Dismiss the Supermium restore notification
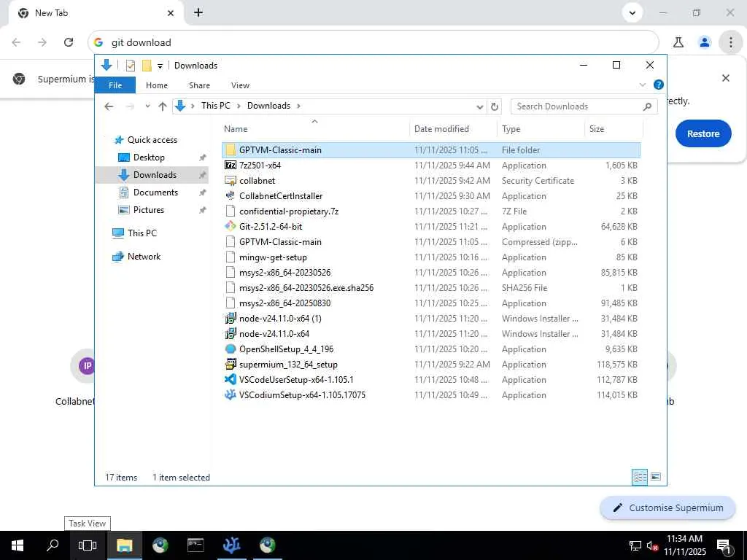 point(726,78)
